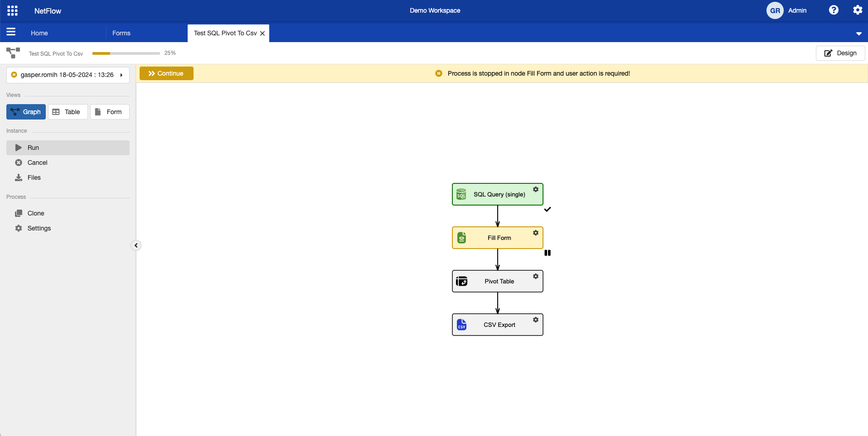
Task: Click the hamburger menu icon
Action: pos(11,32)
